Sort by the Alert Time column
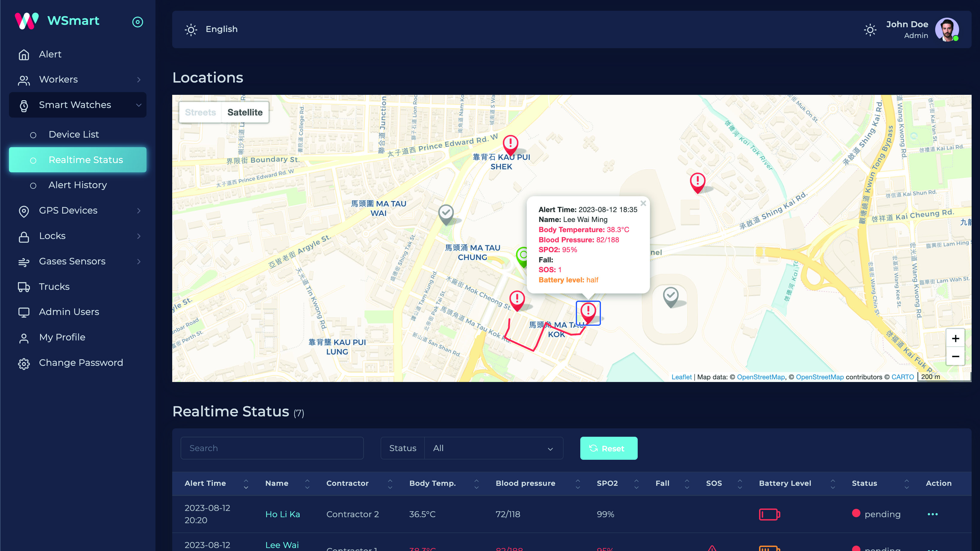 point(216,484)
